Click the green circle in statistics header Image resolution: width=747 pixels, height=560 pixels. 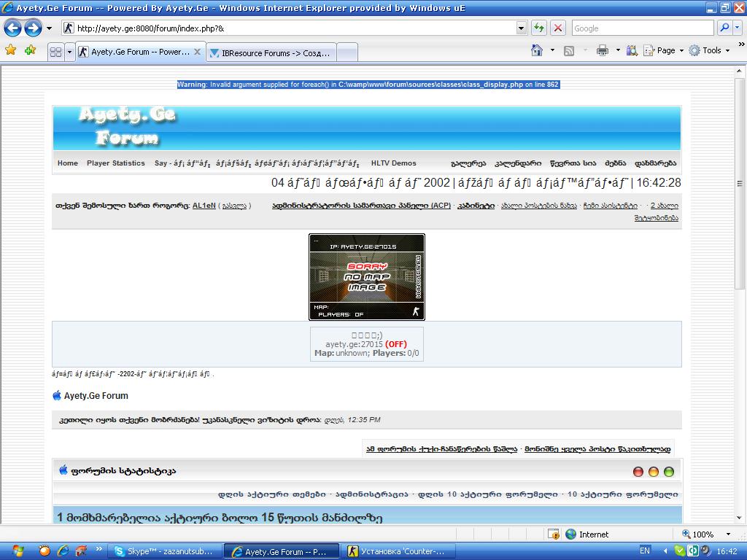(669, 472)
